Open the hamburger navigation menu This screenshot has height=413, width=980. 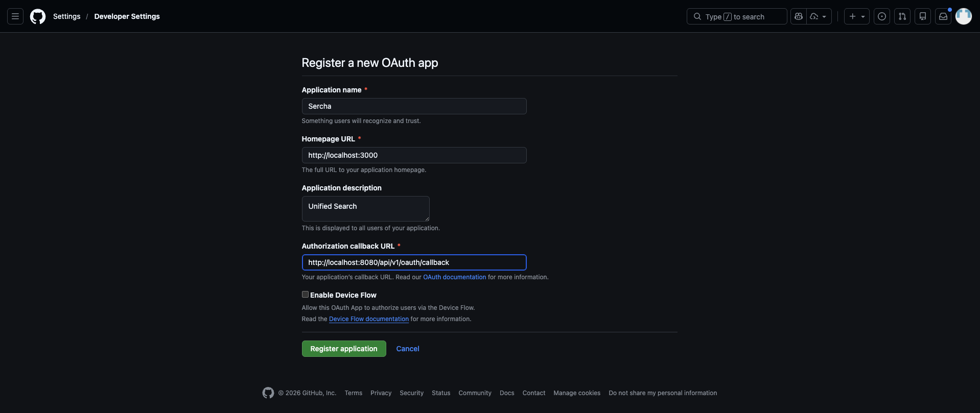(x=15, y=16)
